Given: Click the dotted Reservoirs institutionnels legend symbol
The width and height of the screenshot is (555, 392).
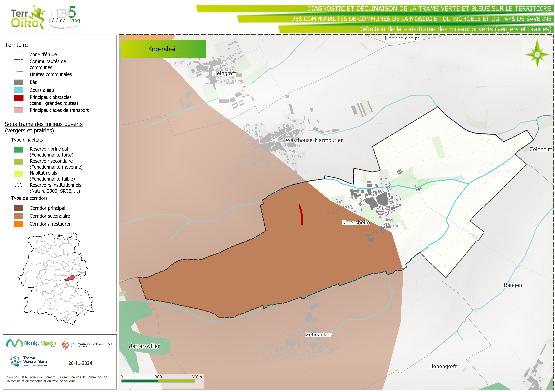Looking at the screenshot, I should (x=19, y=186).
